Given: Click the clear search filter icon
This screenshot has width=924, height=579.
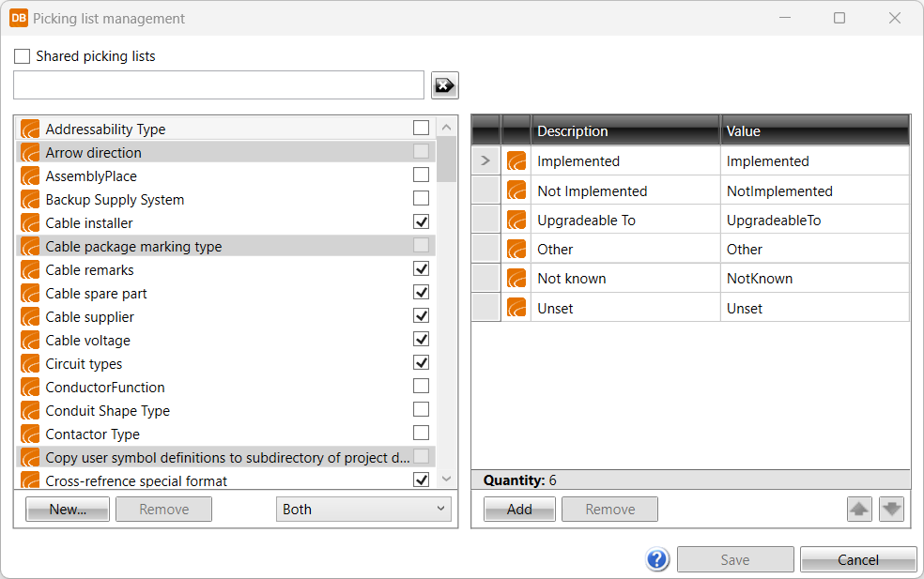Looking at the screenshot, I should (444, 85).
